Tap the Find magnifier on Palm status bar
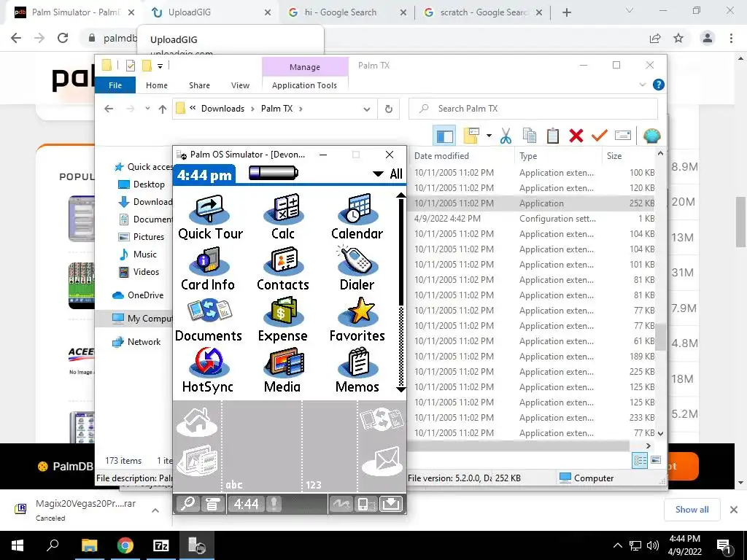Viewport: 747px width, 560px height. pyautogui.click(x=188, y=504)
